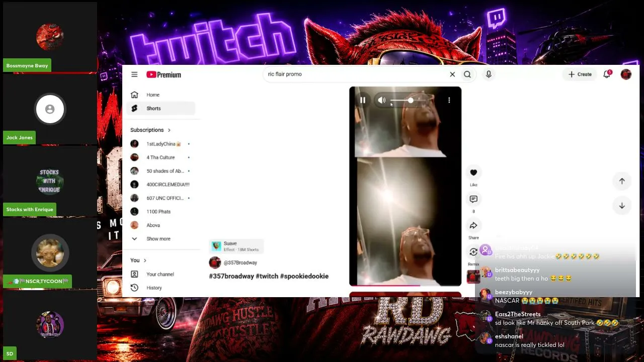The image size is (644, 362).
Task: Pause the playing Short
Action: point(363,101)
